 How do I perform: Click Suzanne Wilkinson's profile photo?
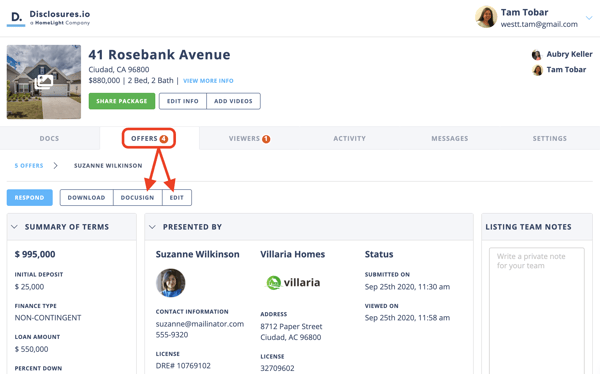point(171,283)
